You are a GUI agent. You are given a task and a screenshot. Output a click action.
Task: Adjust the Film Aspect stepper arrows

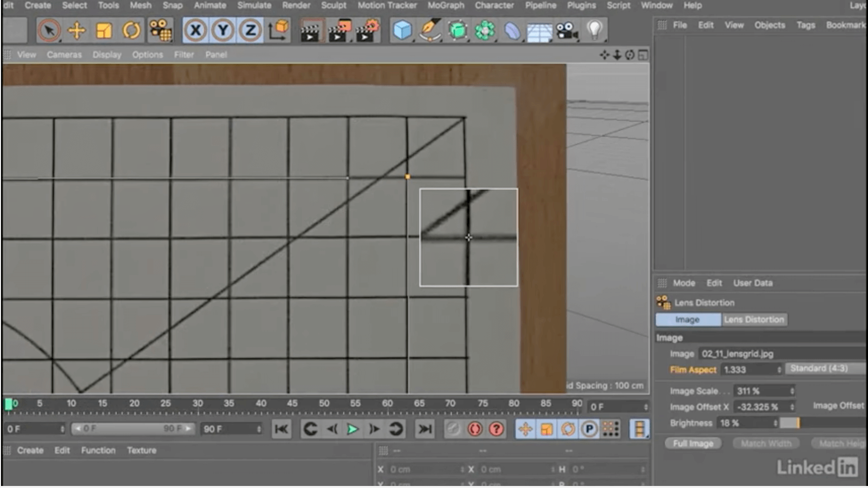779,370
